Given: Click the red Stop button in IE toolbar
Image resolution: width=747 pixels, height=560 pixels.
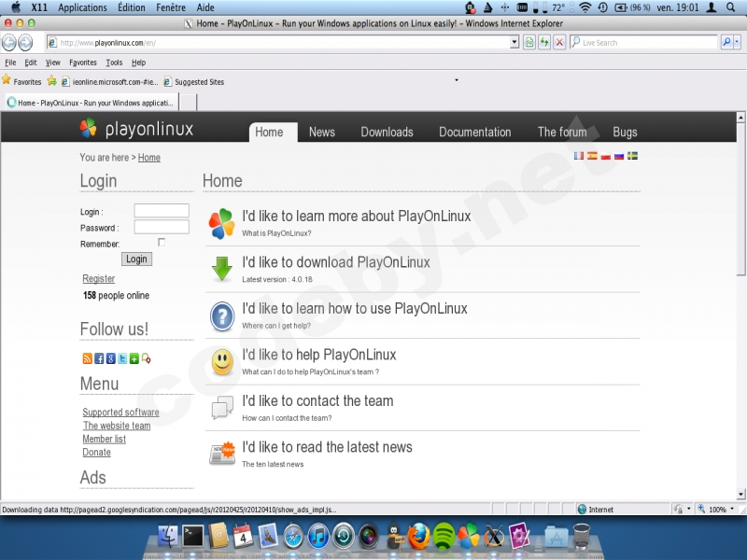Looking at the screenshot, I should click(559, 42).
